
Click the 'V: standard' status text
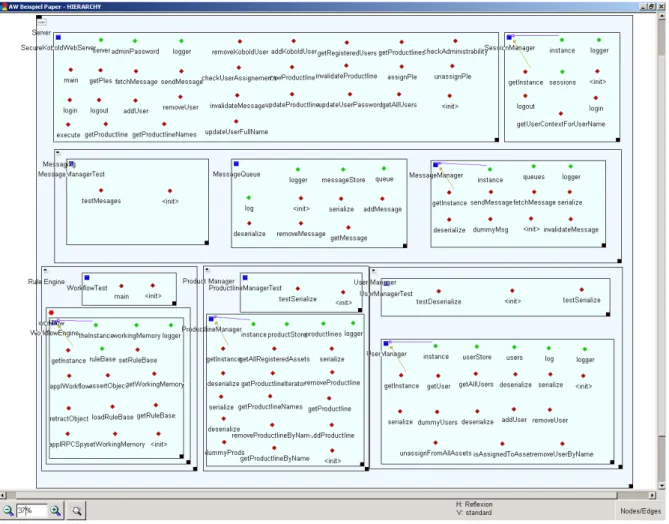point(474,512)
